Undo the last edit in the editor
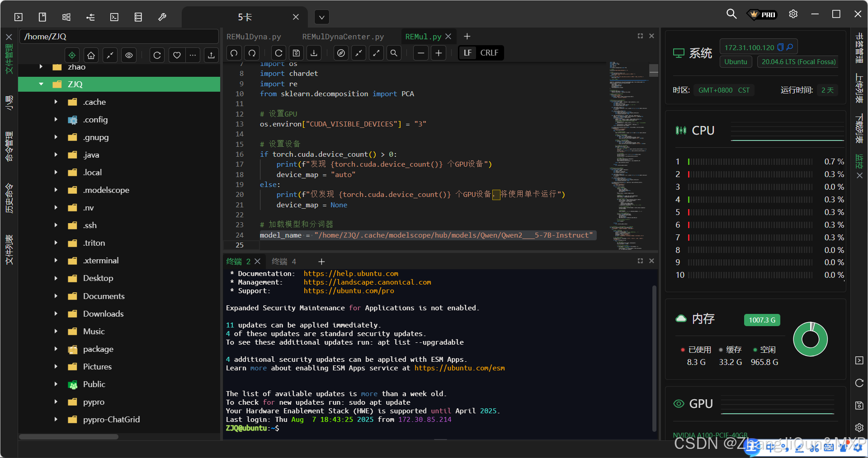 (234, 53)
